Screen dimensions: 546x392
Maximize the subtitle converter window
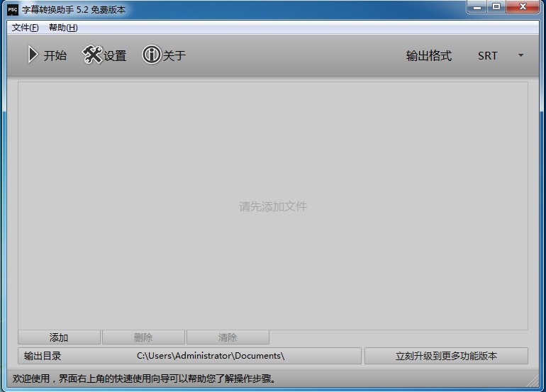pyautogui.click(x=496, y=7)
